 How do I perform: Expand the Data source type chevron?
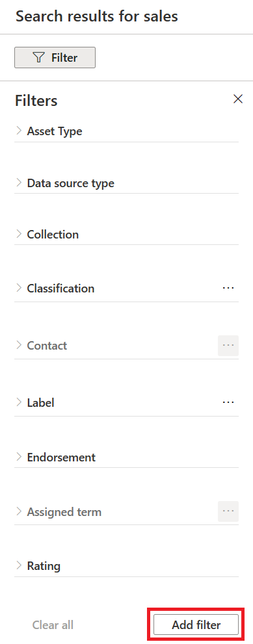[x=19, y=183]
